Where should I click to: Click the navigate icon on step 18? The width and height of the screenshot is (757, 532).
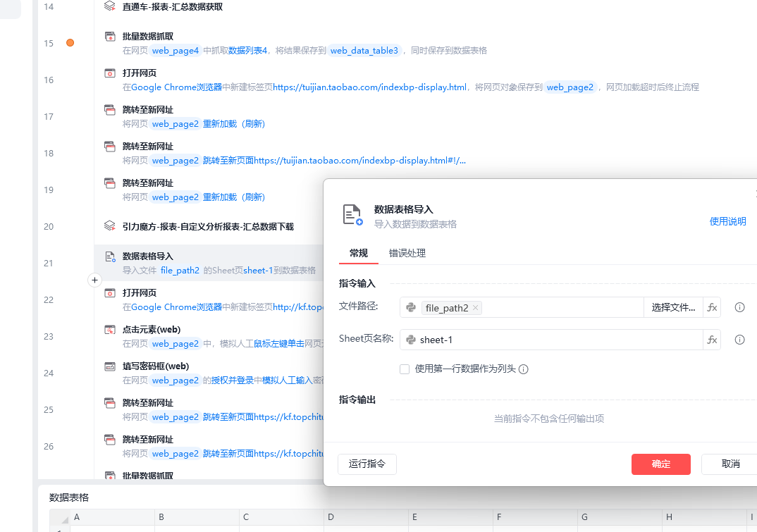(110, 147)
